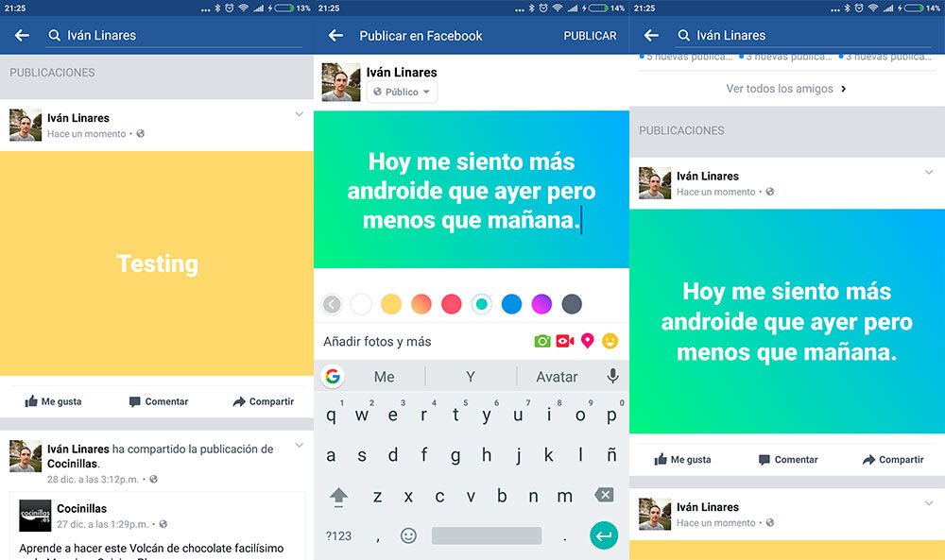
Task: Tap Iván Linares search field in left screen
Action: point(170,36)
